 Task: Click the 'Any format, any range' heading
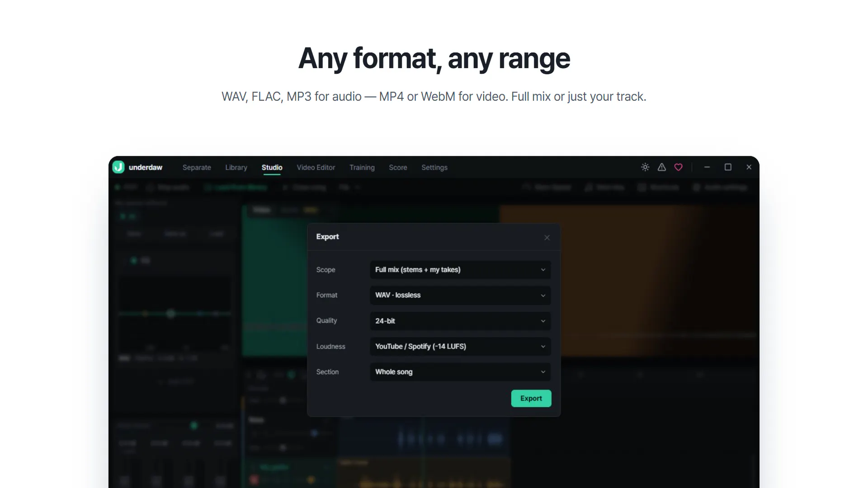click(434, 58)
